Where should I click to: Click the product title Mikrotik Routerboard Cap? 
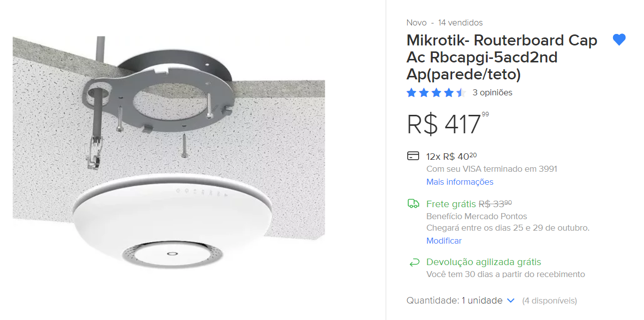point(502,57)
